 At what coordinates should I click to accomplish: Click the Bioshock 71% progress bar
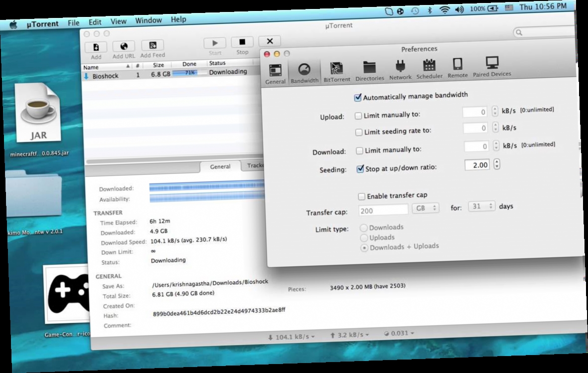coord(189,72)
